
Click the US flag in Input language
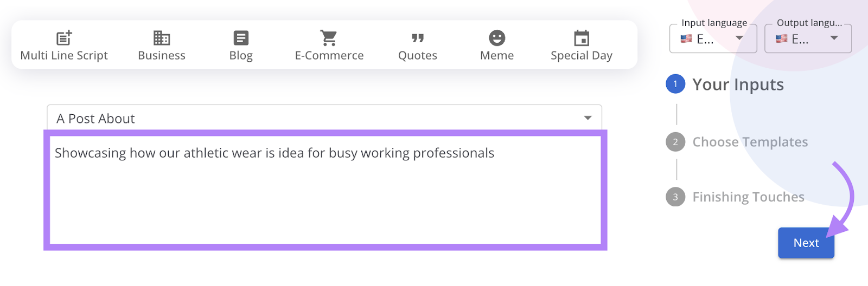pos(687,39)
